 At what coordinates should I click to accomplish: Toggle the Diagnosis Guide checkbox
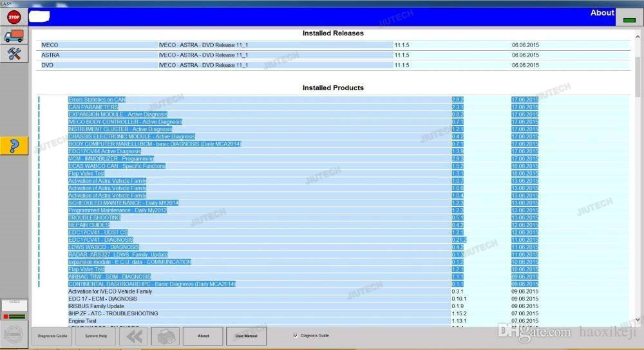click(296, 336)
